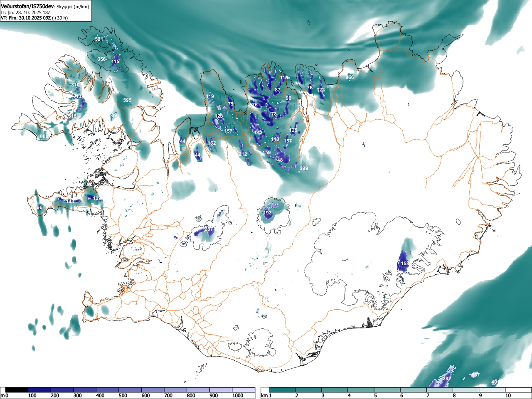This screenshot has width=532, height=399.
Task: Click the '162' visibility value on map
Action: tap(212, 143)
